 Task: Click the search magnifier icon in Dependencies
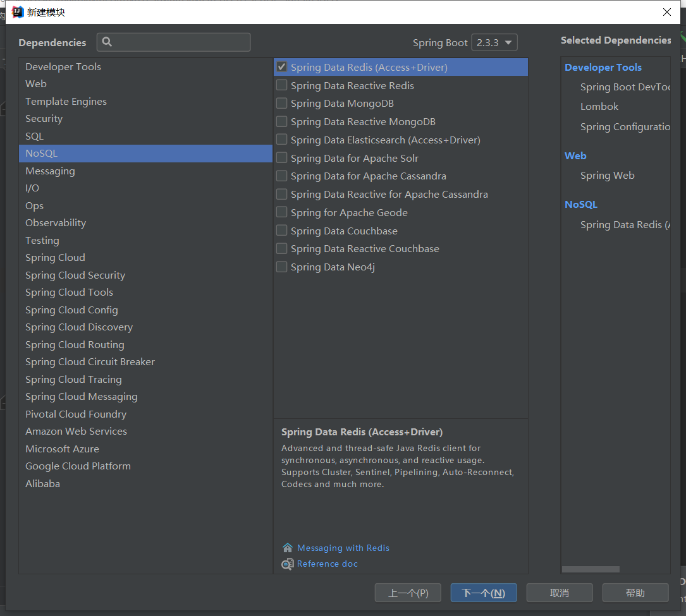pos(107,42)
